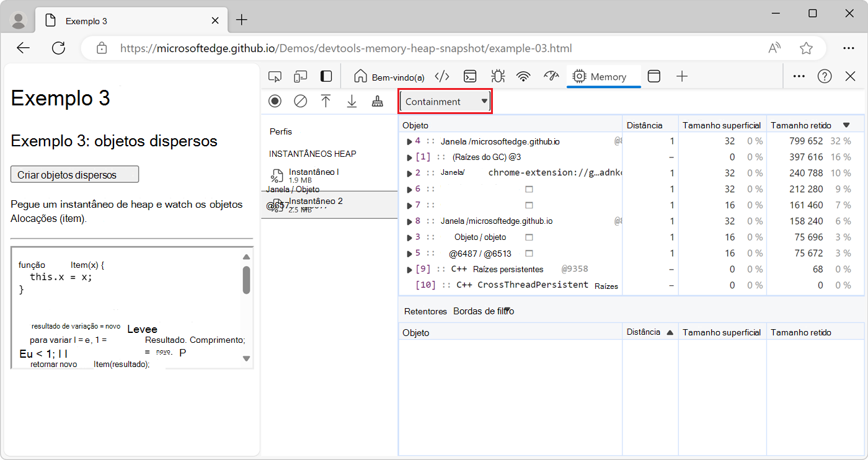This screenshot has width=868, height=460.
Task: Toggle device emulation icon
Action: click(x=301, y=76)
